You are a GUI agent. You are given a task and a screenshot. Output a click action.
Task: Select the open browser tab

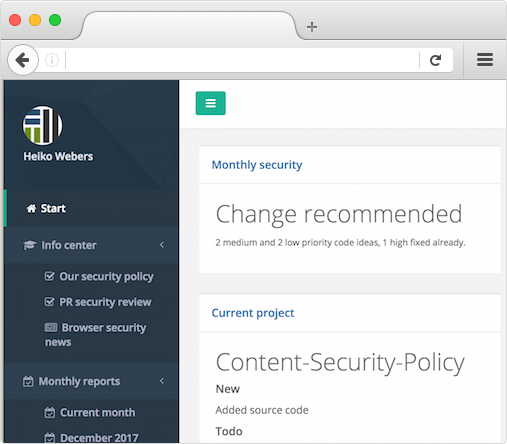coord(188,26)
